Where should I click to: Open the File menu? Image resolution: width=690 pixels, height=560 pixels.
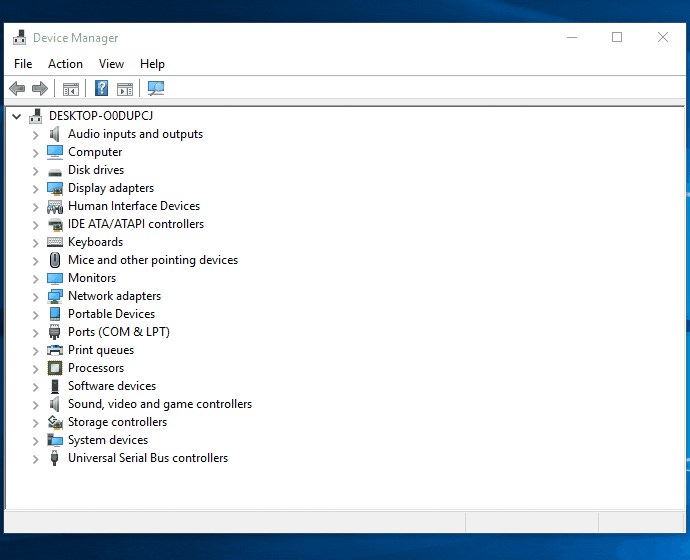(x=23, y=64)
